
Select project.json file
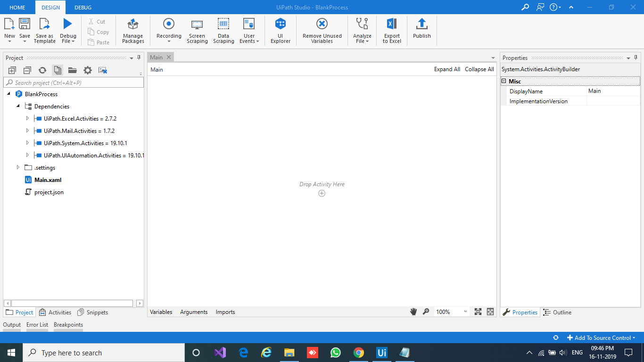point(49,192)
